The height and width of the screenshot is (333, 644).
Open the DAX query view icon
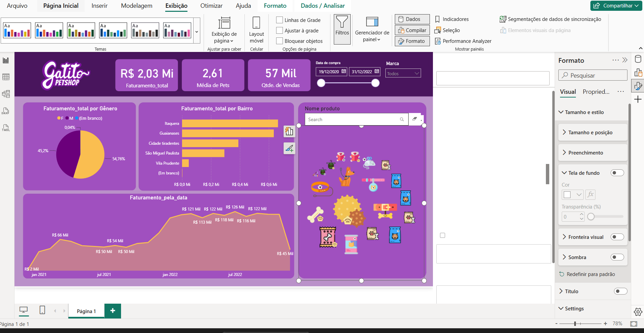[x=6, y=111]
